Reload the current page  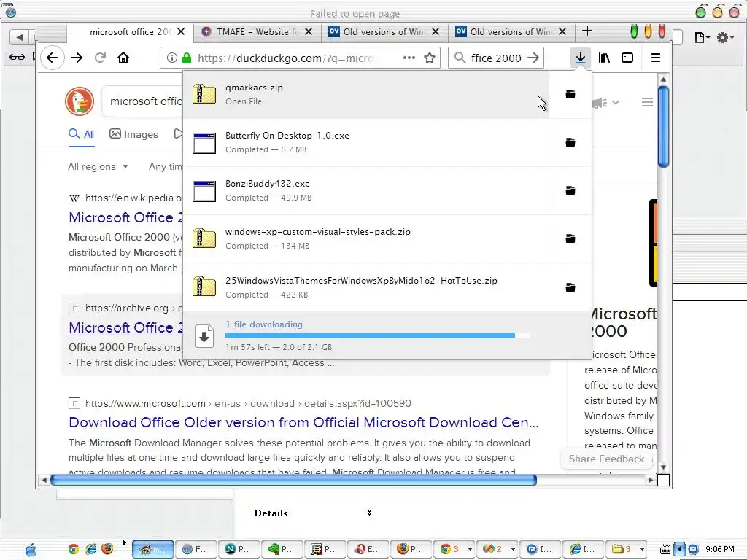(100, 58)
